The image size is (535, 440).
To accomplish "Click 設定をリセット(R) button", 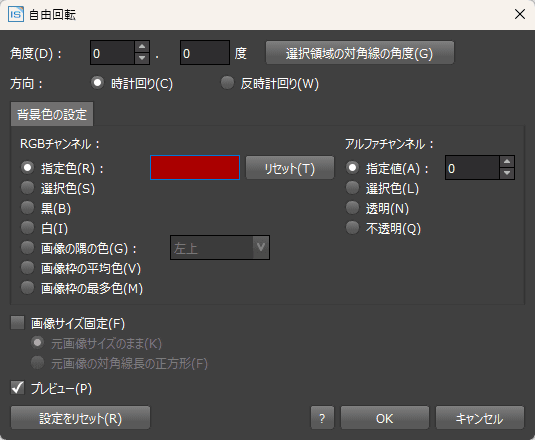I will 81,417.
